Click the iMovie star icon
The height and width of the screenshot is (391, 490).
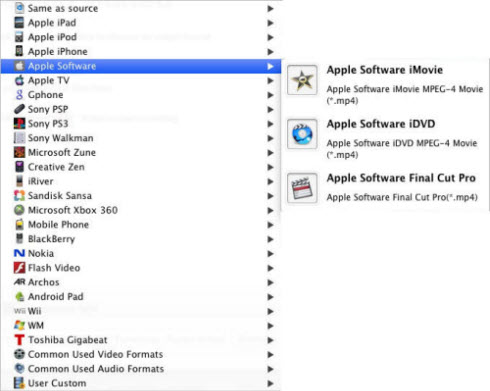(302, 80)
